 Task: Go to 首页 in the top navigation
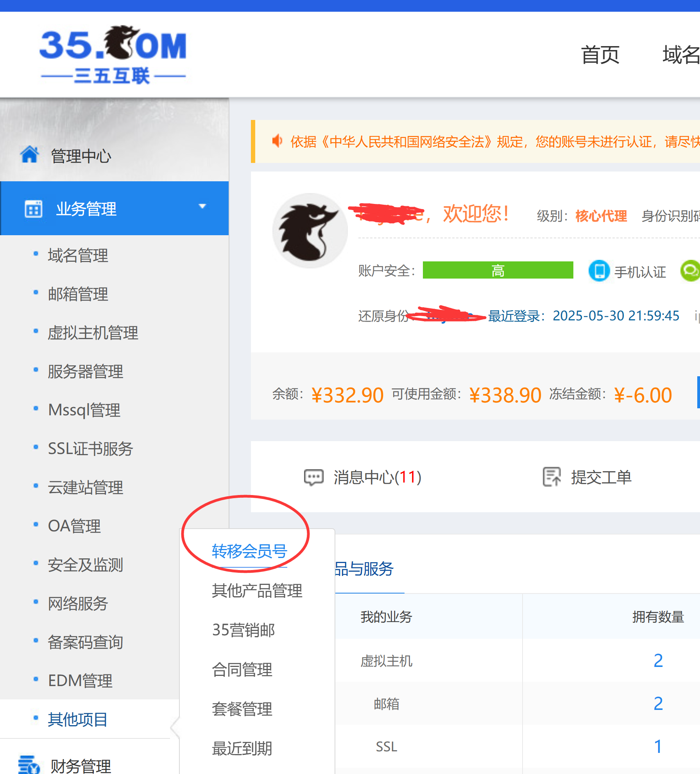600,55
